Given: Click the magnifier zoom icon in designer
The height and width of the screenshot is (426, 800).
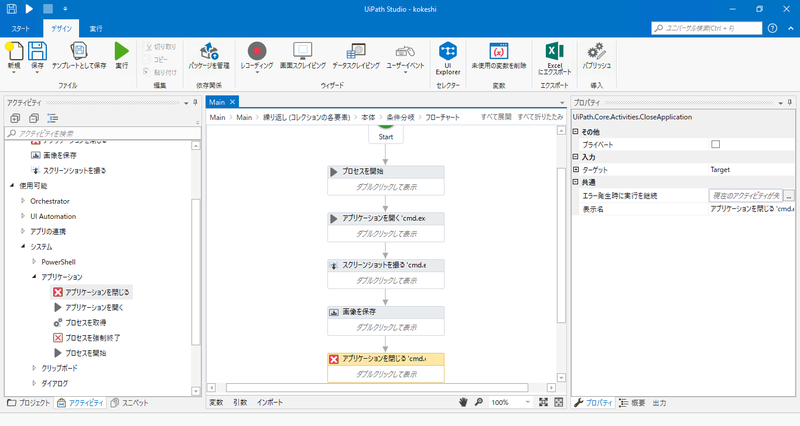Looking at the screenshot, I should tap(479, 402).
